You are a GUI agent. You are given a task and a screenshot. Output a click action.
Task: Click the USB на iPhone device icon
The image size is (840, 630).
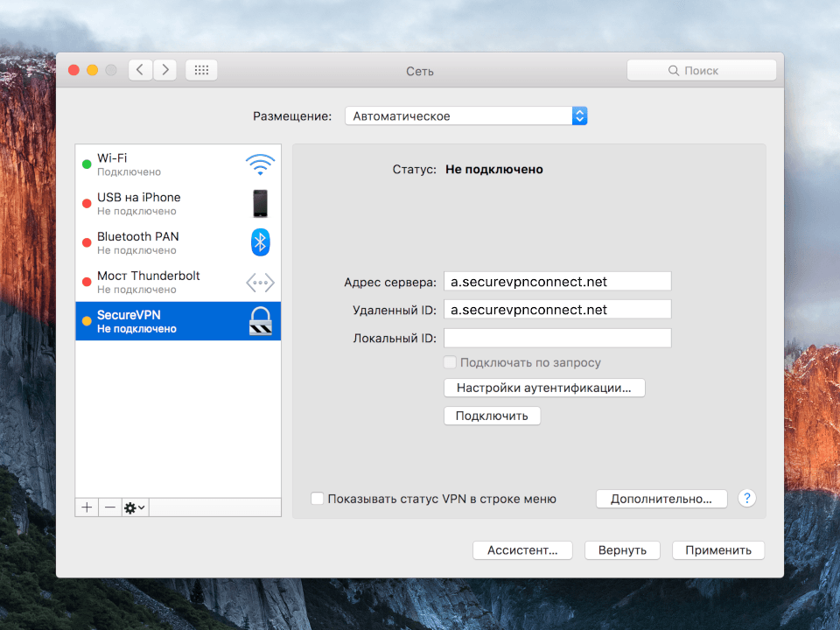260,203
